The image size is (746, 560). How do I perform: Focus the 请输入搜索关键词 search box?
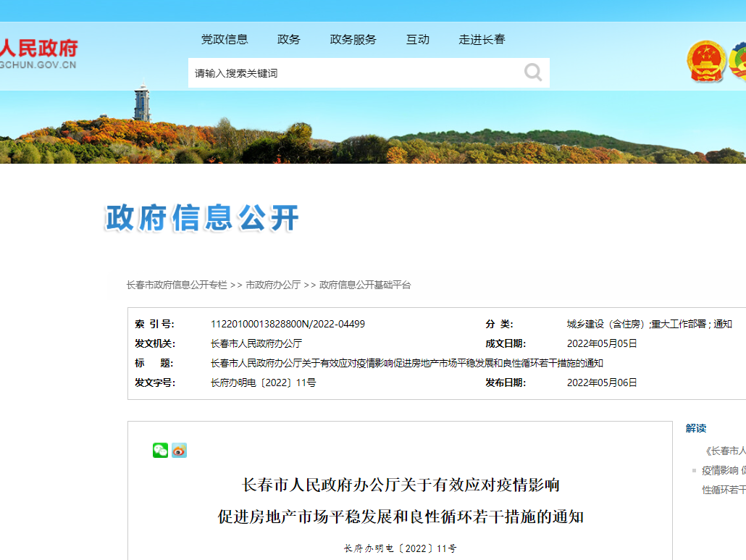point(355,73)
